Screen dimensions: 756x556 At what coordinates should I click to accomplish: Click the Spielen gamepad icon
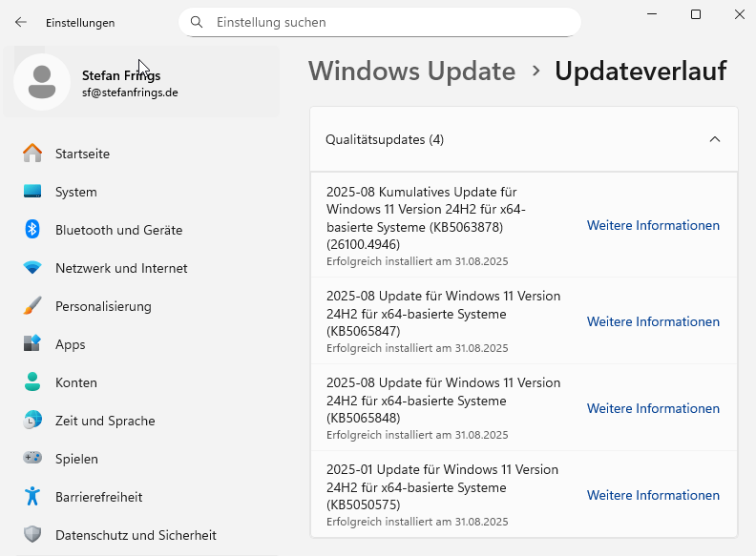click(x=32, y=458)
